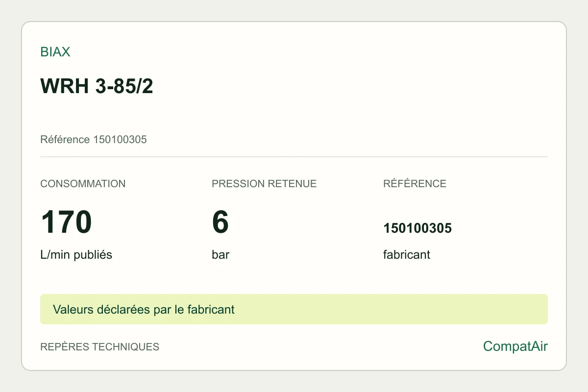
Task: Click the 'bar' unit label
Action: (220, 255)
